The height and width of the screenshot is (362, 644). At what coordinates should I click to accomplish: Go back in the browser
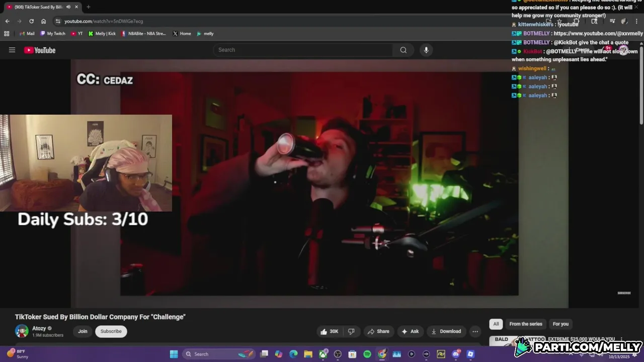[x=7, y=21]
